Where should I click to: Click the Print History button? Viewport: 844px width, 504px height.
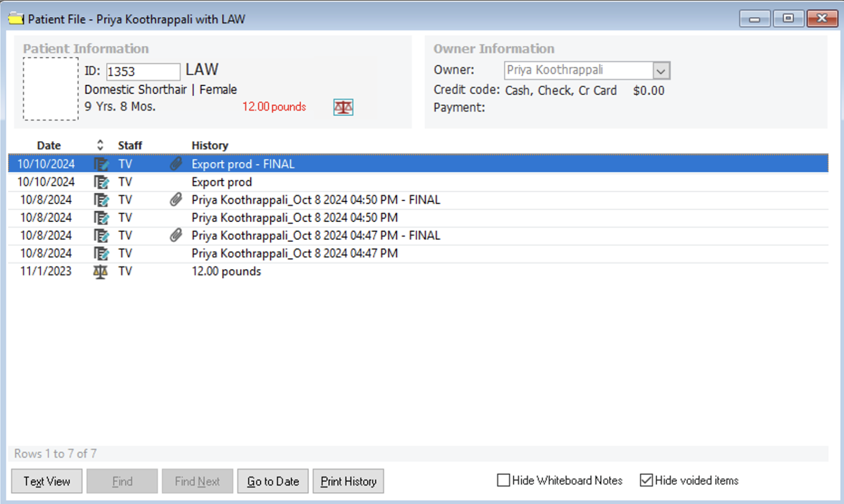(348, 481)
